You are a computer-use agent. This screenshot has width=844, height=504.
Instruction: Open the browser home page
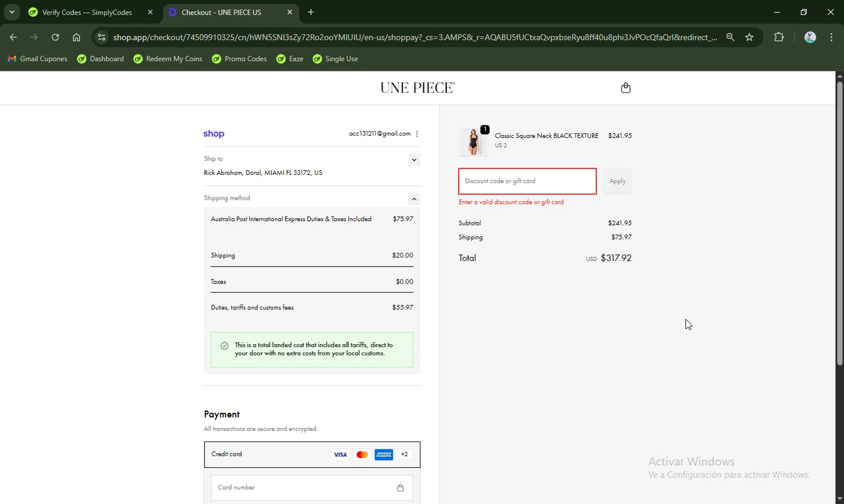click(77, 37)
